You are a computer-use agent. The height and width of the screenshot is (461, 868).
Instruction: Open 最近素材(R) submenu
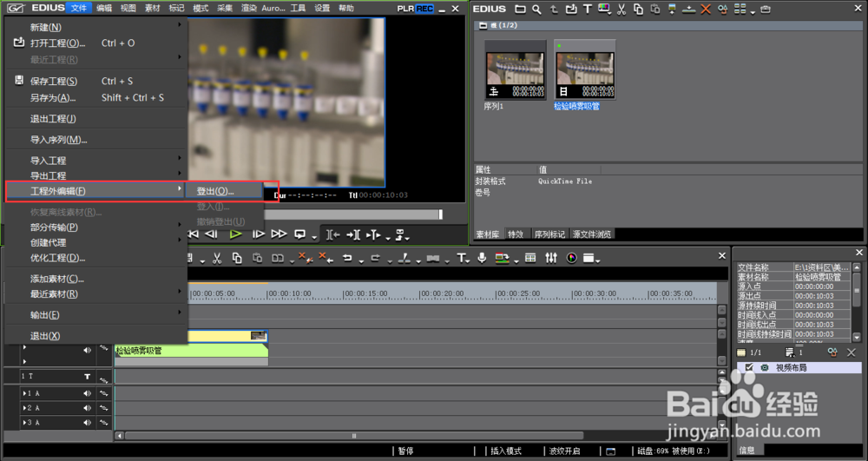[96, 293]
